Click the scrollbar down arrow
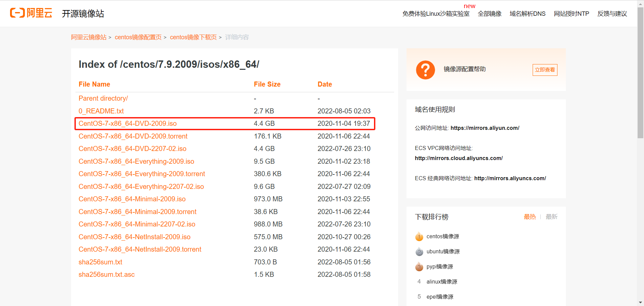644x306 pixels. click(x=640, y=303)
